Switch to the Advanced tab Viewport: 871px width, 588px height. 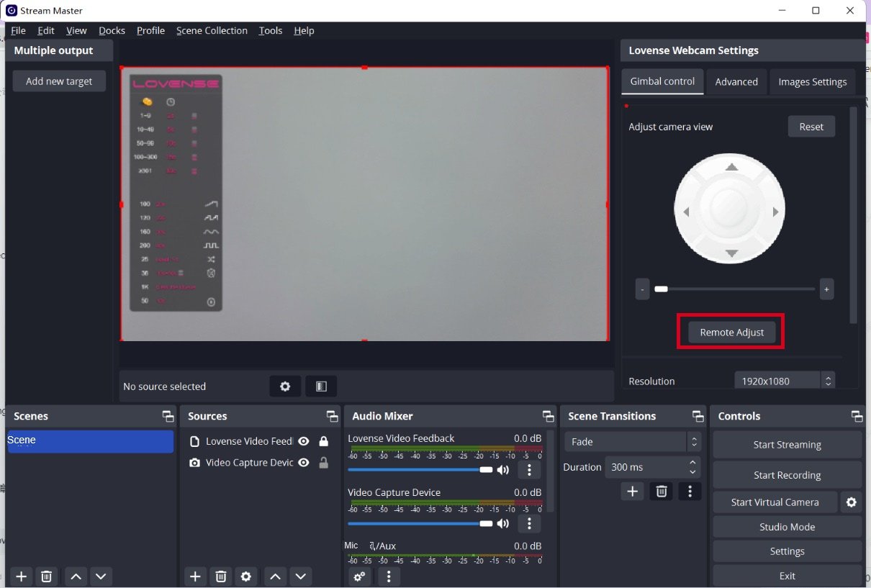(736, 81)
